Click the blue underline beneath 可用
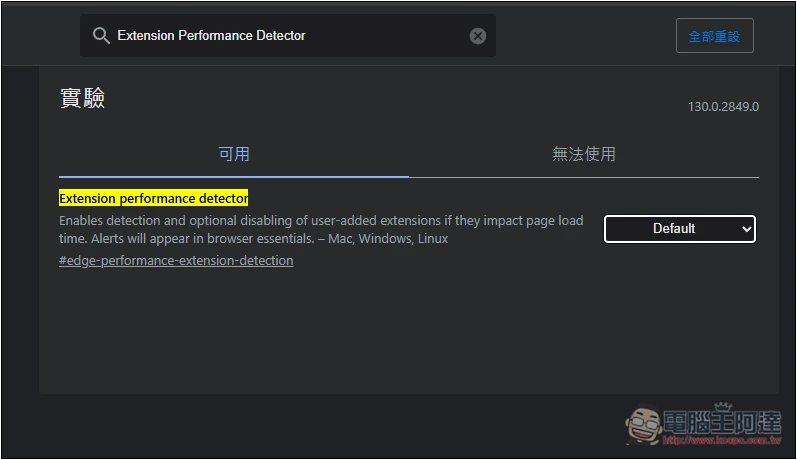797x460 pixels. pos(234,176)
